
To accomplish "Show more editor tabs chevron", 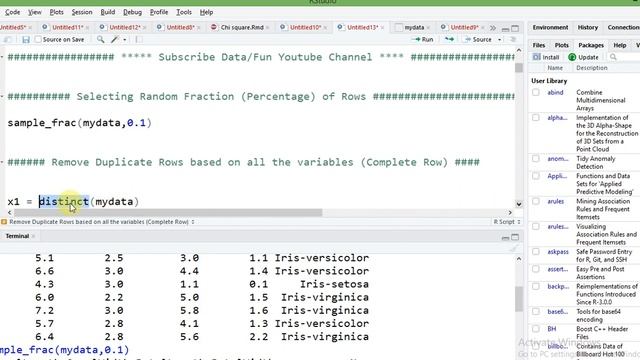I will [493, 28].
